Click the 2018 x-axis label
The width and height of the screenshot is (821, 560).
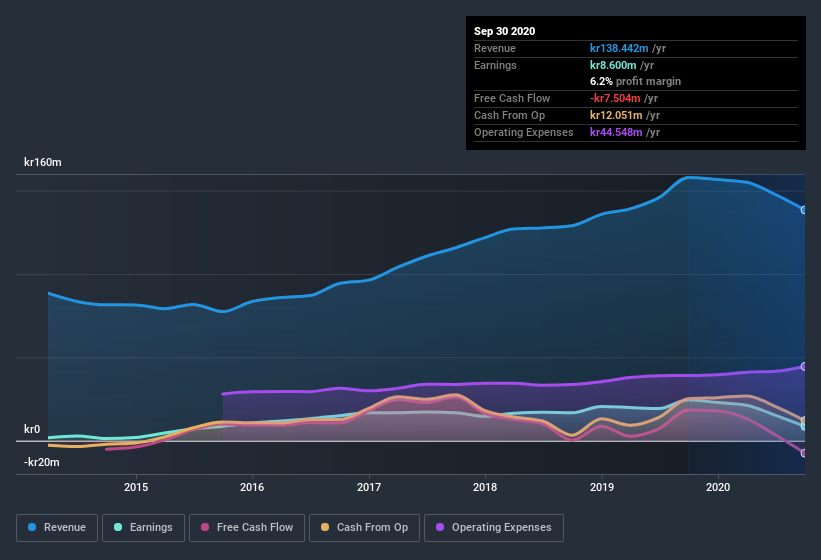point(485,487)
